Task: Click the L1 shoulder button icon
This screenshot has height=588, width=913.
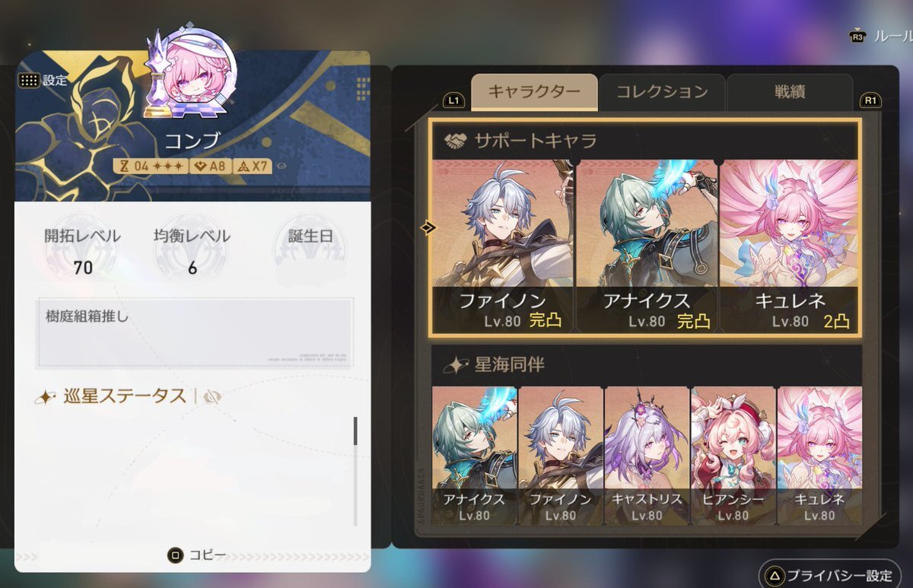Action: [x=453, y=100]
